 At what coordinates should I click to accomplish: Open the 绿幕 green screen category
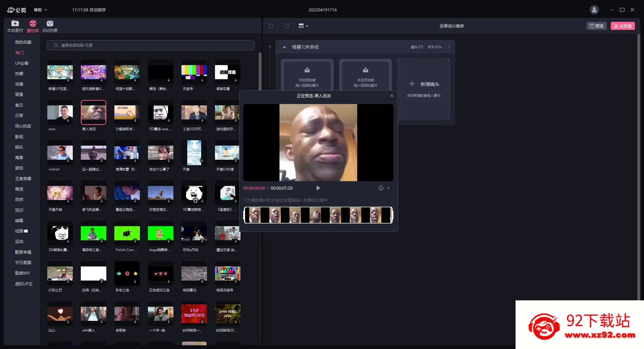(x=19, y=220)
